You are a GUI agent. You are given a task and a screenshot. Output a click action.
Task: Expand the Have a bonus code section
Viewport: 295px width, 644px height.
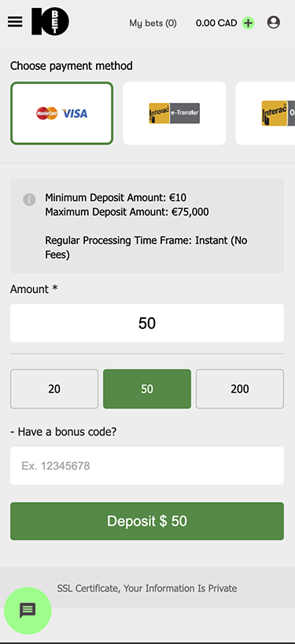tap(64, 432)
